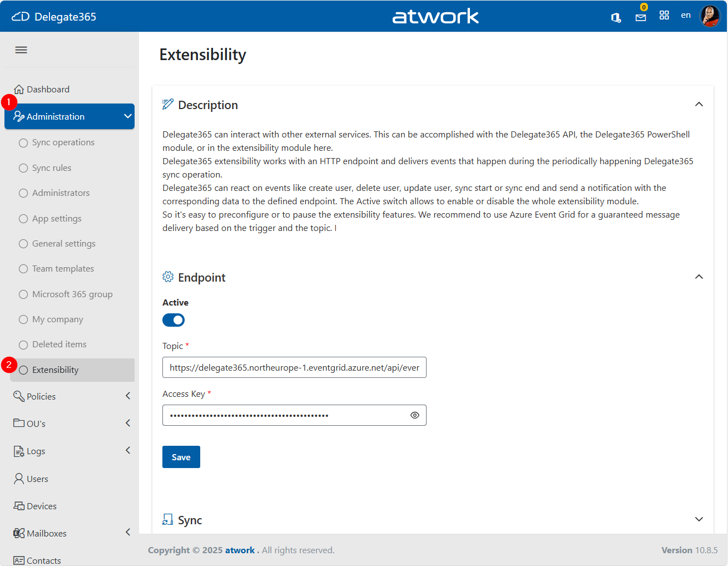
Task: Select the Sync rules radio button
Action: [x=23, y=168]
